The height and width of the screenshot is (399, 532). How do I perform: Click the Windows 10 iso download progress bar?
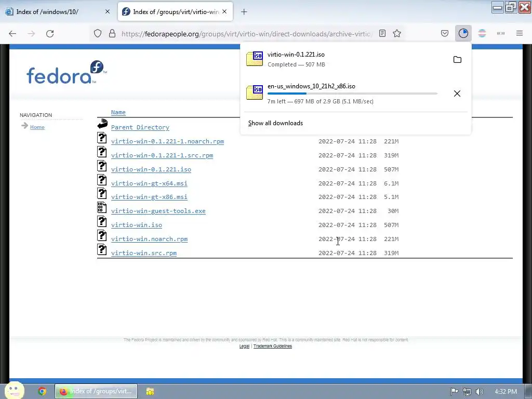353,94
